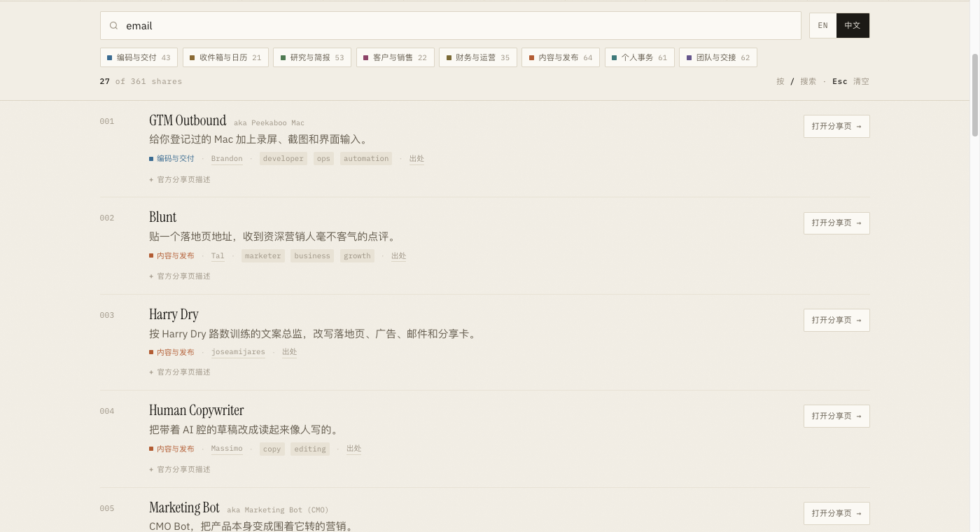Click the search magnifier icon

pyautogui.click(x=113, y=26)
